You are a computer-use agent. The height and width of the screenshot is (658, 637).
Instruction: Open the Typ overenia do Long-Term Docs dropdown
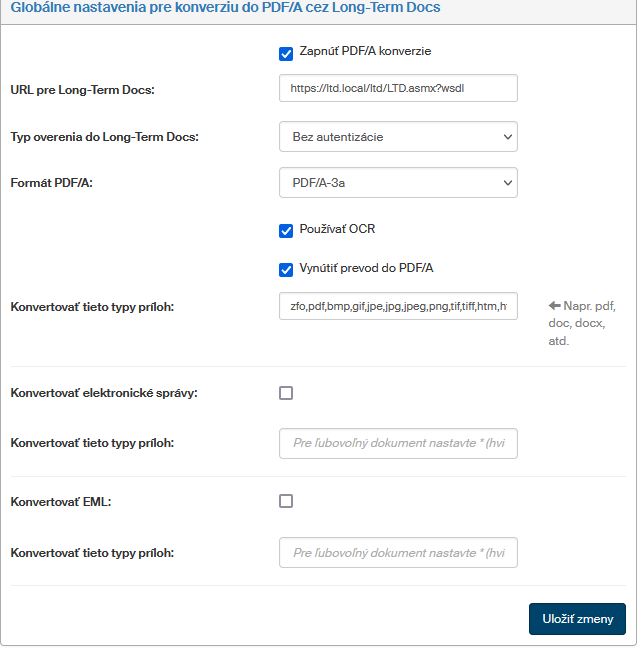[x=398, y=136]
